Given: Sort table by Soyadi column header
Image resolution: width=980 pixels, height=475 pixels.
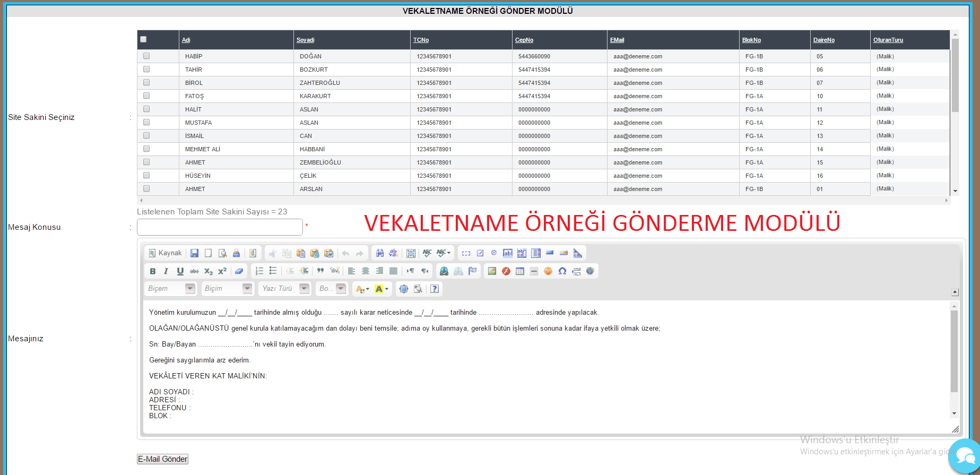Looking at the screenshot, I should pyautogui.click(x=305, y=40).
